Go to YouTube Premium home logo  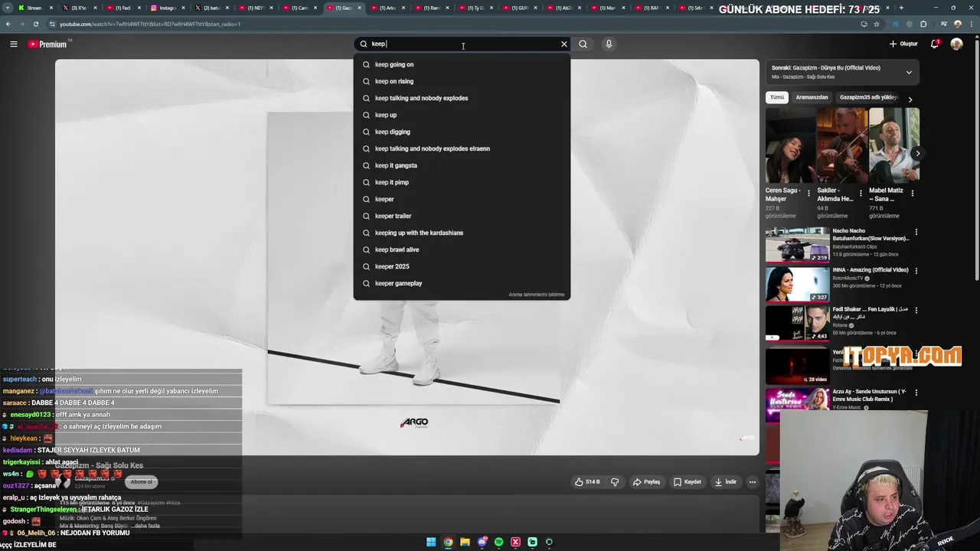click(x=47, y=44)
